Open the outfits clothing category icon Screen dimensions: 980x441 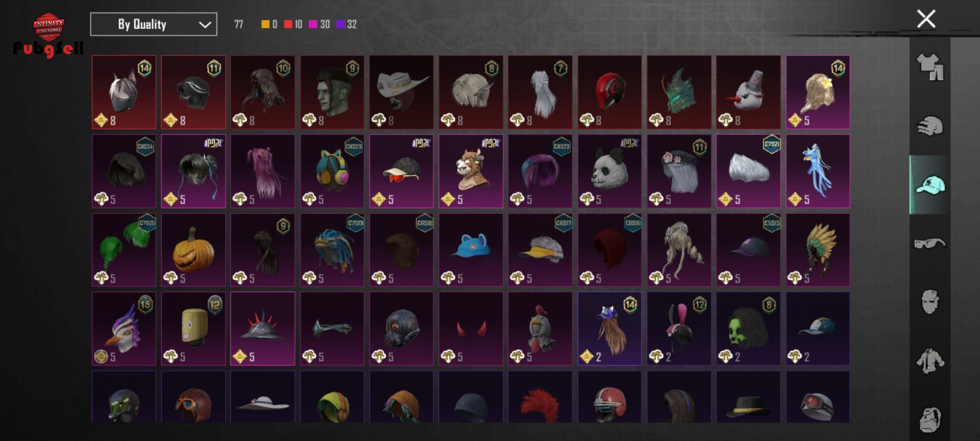click(930, 67)
